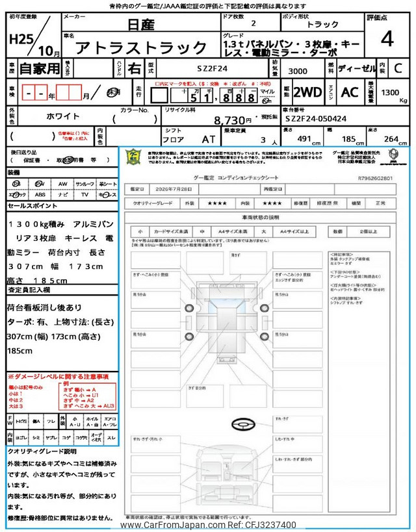Click the circled PS equipment mark
This screenshot has height=532, width=416.
tap(16, 184)
